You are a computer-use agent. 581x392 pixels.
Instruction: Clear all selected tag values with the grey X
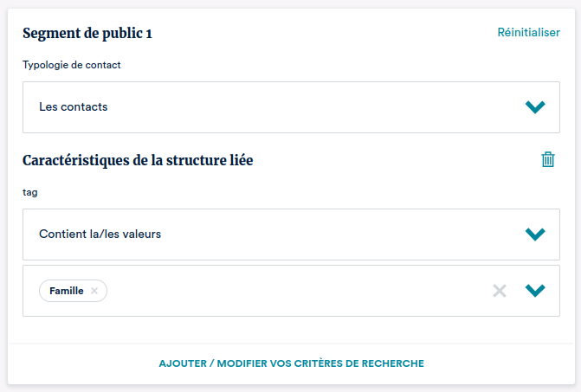coord(499,291)
